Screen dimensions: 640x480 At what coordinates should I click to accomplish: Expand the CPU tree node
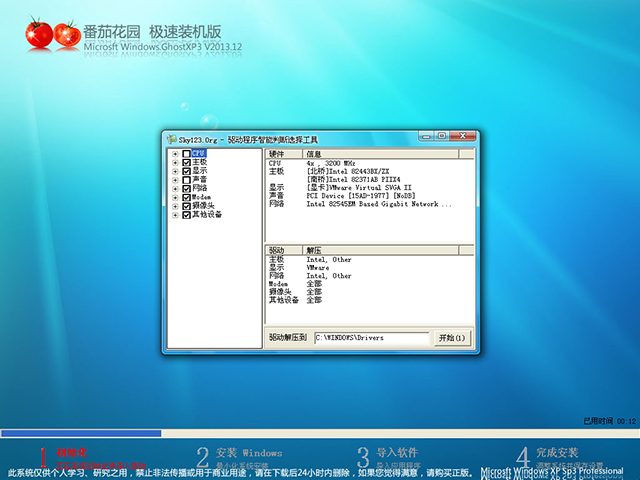175,154
